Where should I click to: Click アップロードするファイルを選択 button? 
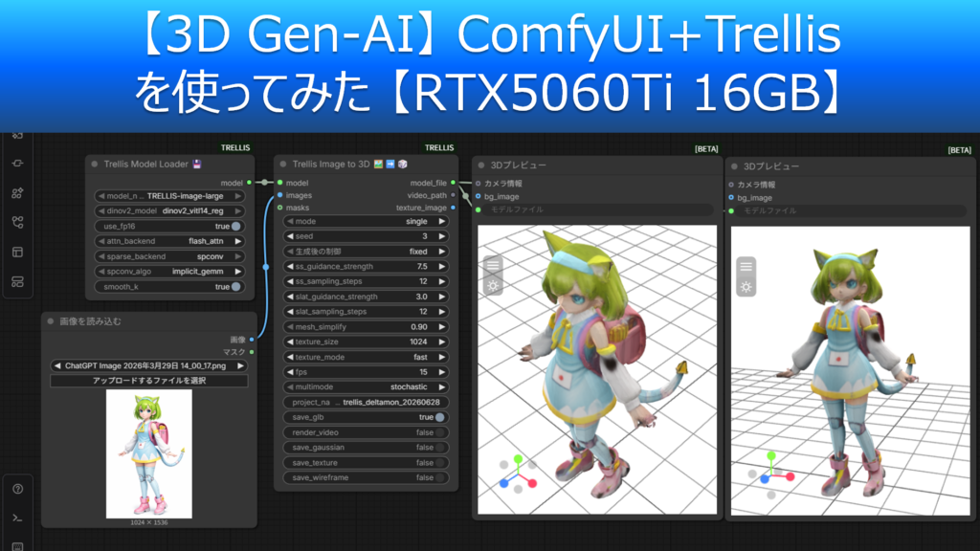coord(148,381)
